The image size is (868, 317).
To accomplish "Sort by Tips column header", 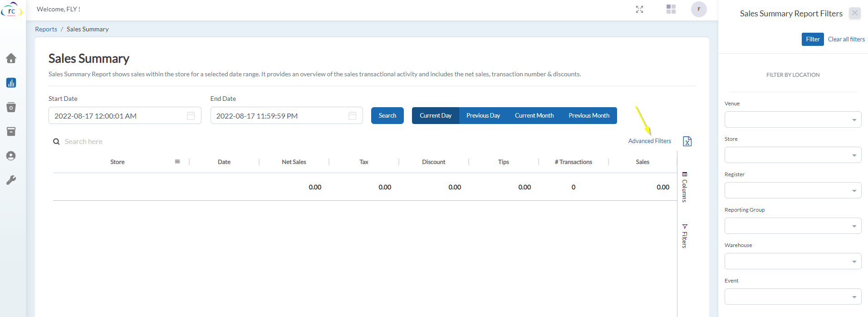I will click(504, 162).
